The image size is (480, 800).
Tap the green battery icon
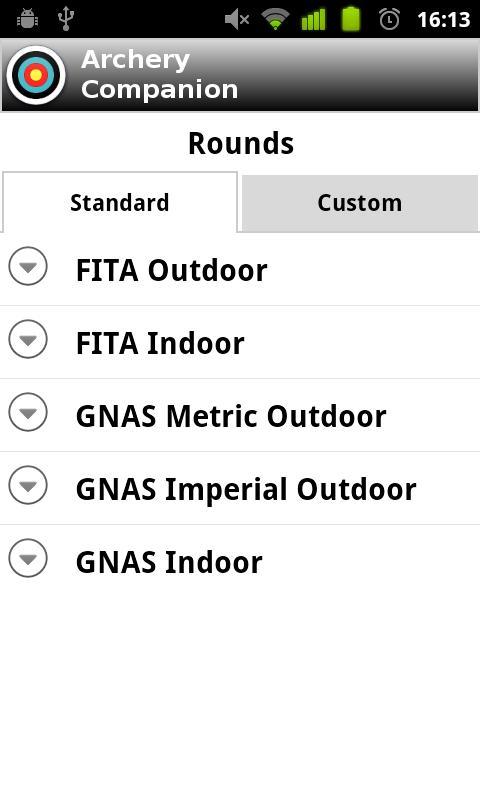[351, 19]
